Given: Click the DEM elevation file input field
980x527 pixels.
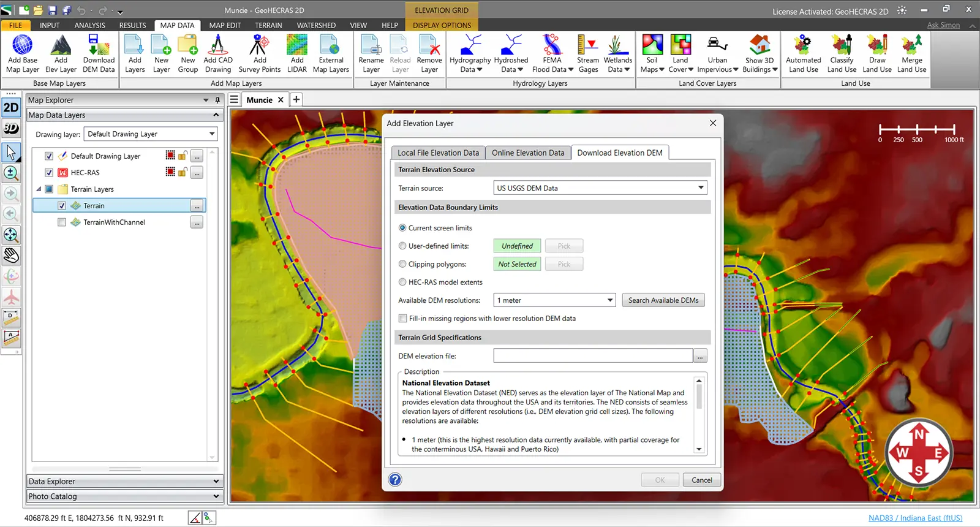Looking at the screenshot, I should [x=592, y=356].
